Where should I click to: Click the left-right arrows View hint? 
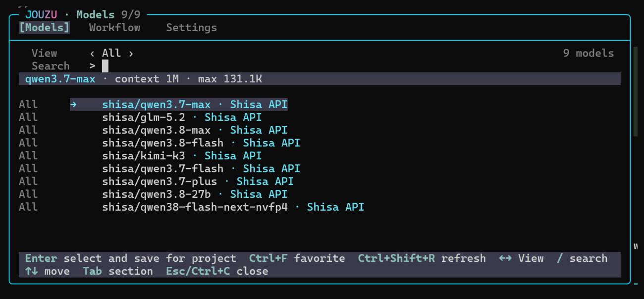(x=521, y=258)
